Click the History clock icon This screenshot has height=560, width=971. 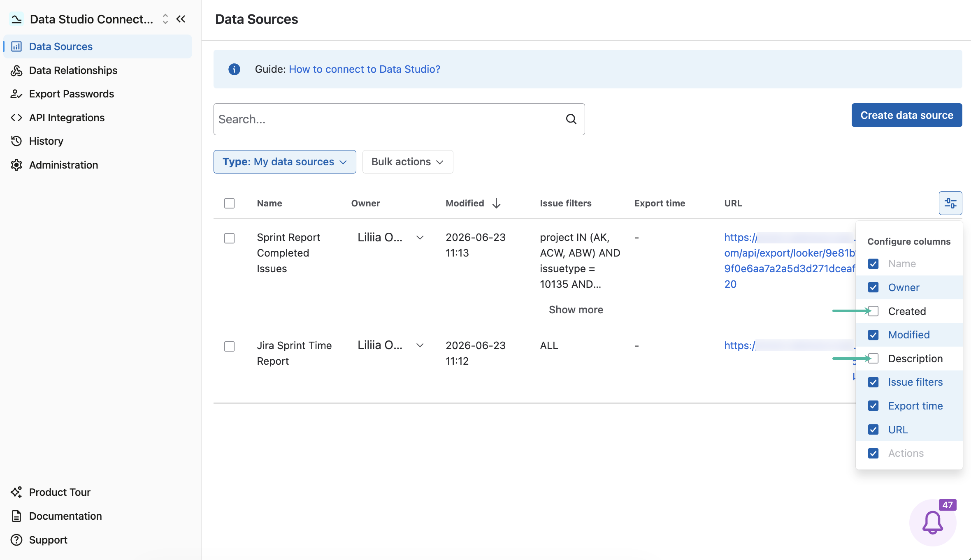click(16, 141)
